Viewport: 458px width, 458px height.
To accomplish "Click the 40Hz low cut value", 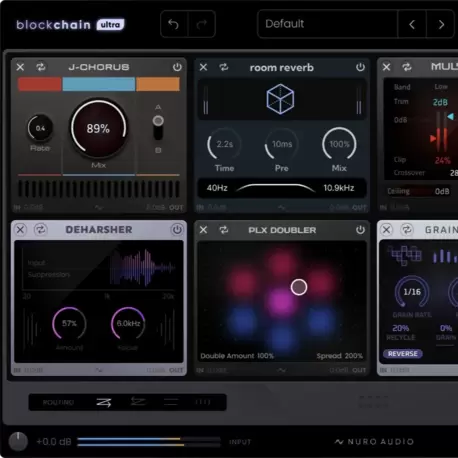I will tap(217, 188).
